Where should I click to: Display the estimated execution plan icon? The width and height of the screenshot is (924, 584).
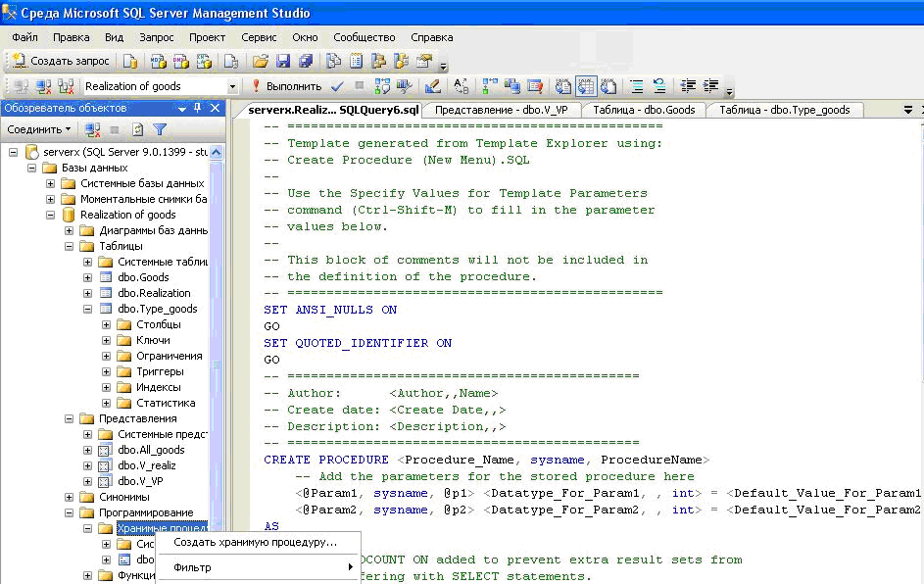pos(382,86)
